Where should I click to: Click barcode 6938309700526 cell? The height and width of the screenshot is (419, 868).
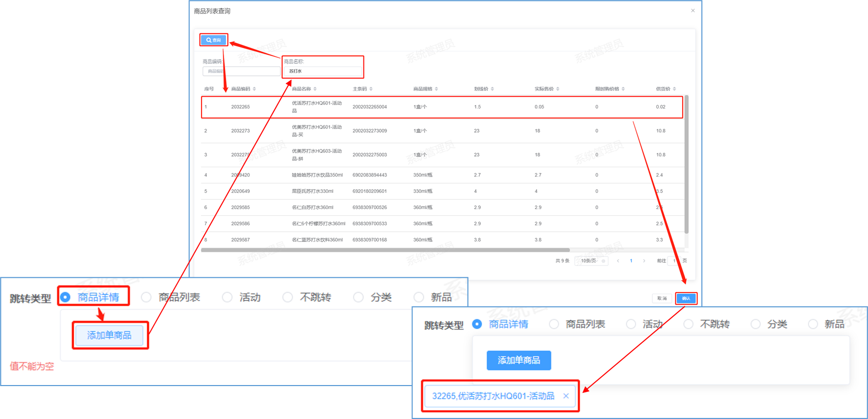pyautogui.click(x=370, y=207)
